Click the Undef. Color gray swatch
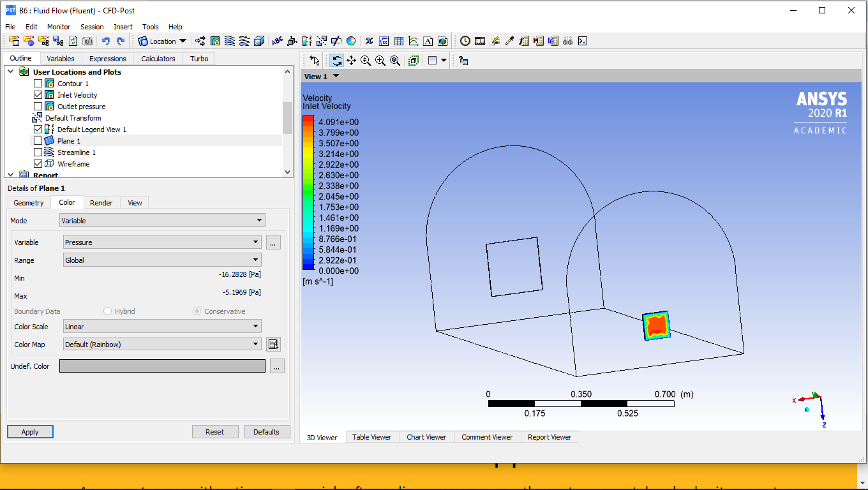 [x=162, y=366]
